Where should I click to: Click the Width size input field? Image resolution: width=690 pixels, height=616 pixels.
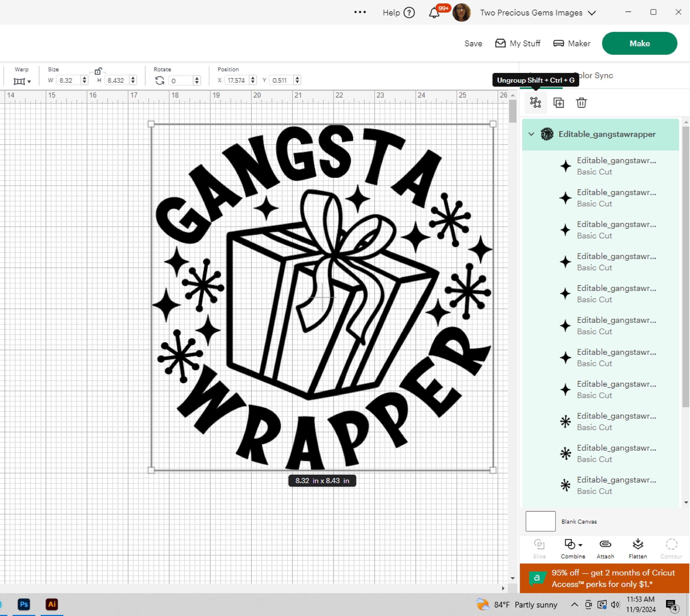pos(69,80)
